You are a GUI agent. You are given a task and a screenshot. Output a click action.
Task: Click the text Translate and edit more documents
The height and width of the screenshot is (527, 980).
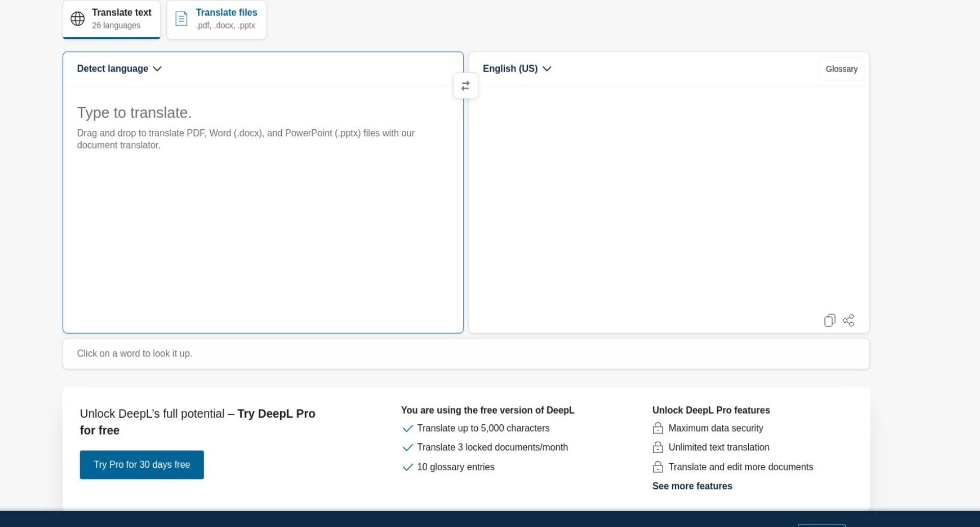click(x=741, y=467)
